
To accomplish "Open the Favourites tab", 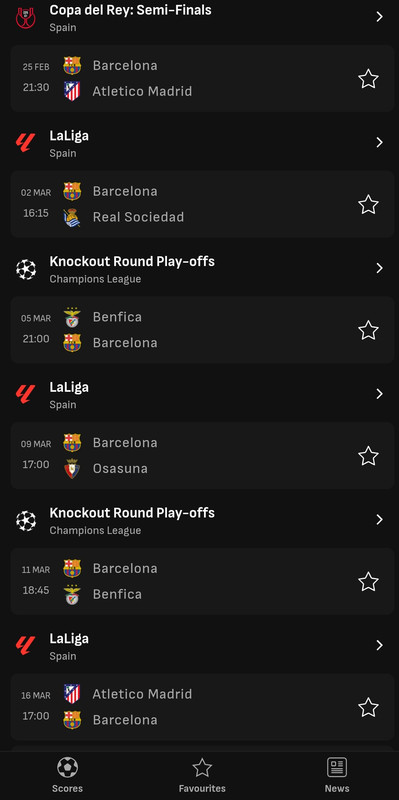I will point(202,775).
